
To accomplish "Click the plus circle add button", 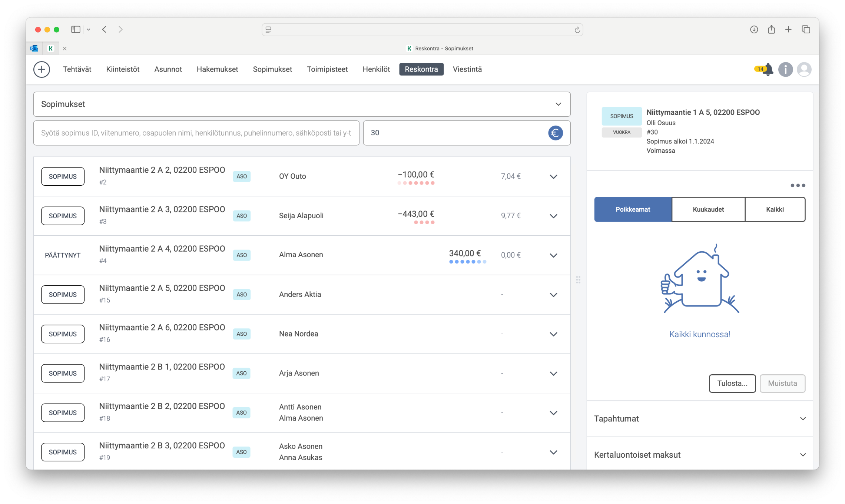I will 42,69.
